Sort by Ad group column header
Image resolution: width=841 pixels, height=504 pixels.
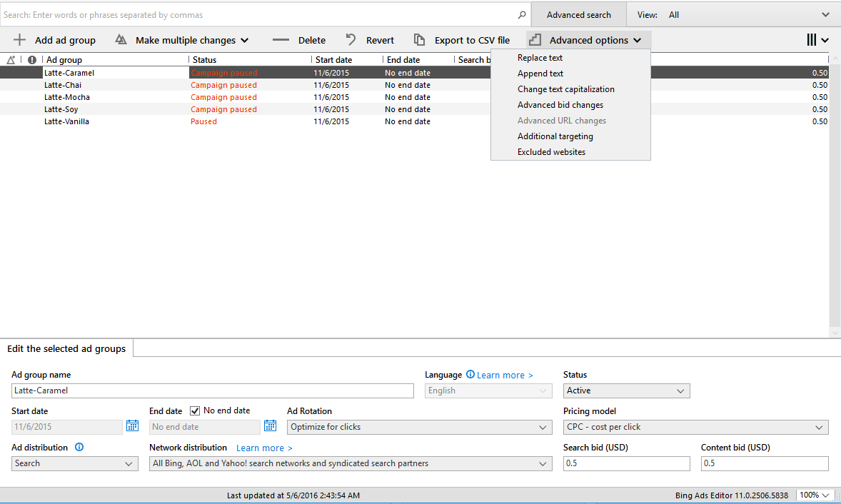pos(64,59)
